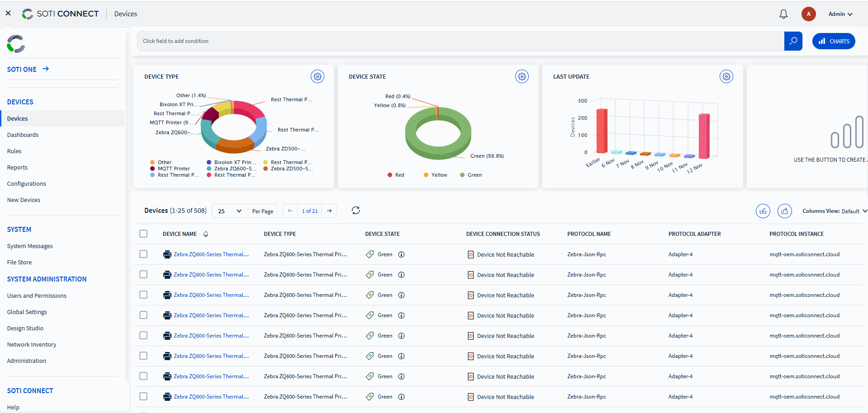
Task: Click SOTI CONNECT logo in header
Action: pyautogui.click(x=60, y=14)
